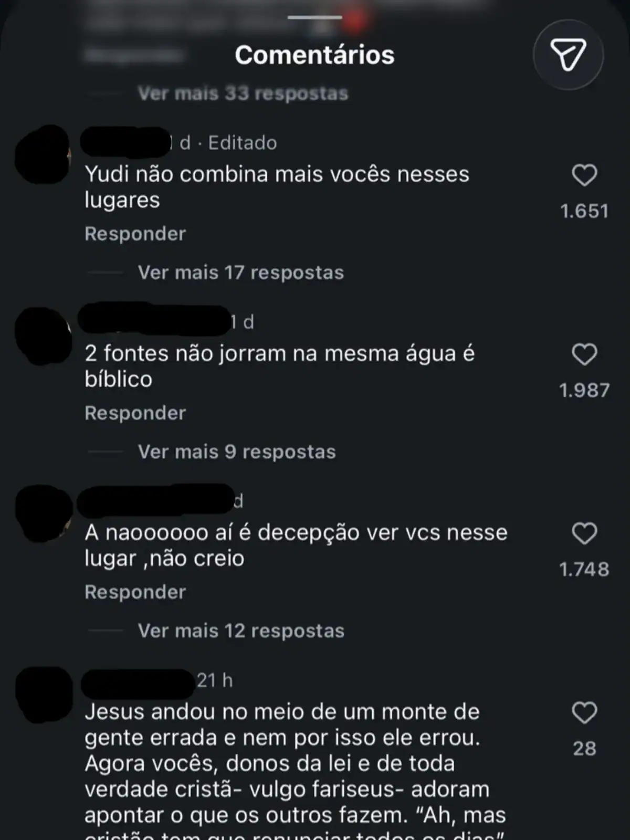Reply to the 'decepção ver vcs' comment
The image size is (630, 840).
click(135, 592)
